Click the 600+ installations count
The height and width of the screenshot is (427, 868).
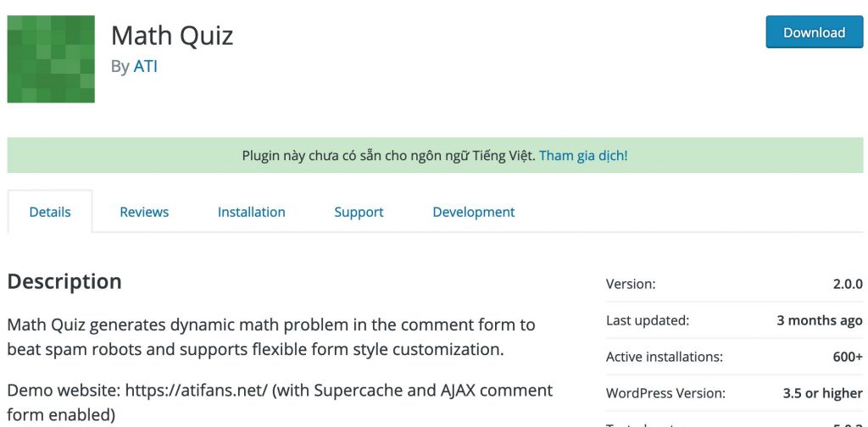click(847, 358)
